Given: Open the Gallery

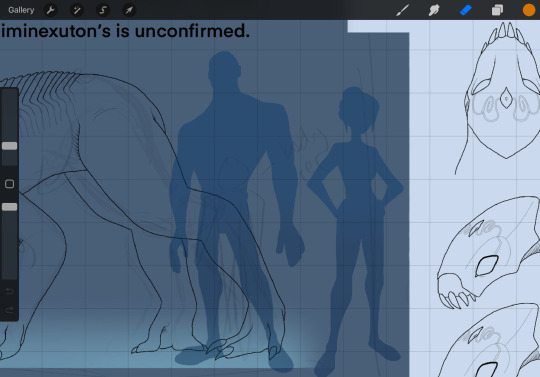Looking at the screenshot, I should click(21, 10).
